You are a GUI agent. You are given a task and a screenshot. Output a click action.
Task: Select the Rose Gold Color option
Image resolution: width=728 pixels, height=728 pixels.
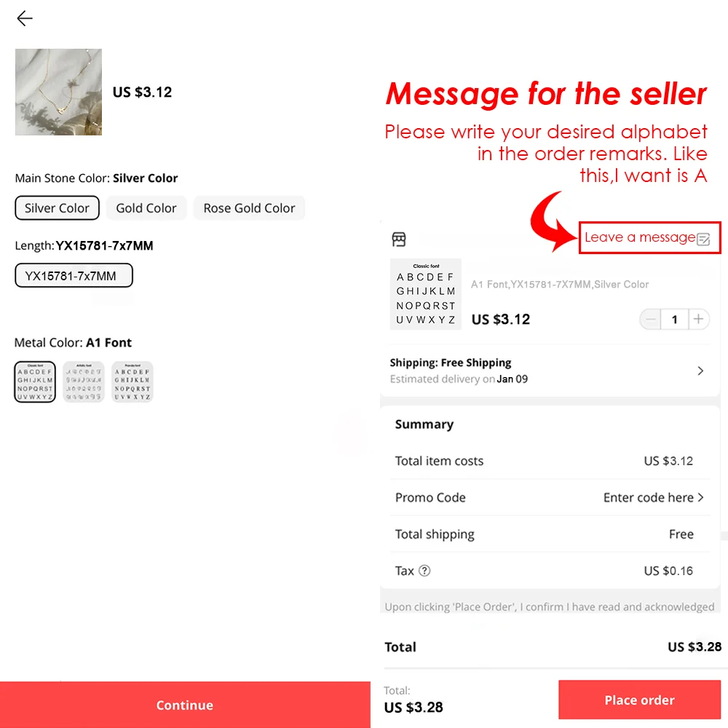click(249, 208)
